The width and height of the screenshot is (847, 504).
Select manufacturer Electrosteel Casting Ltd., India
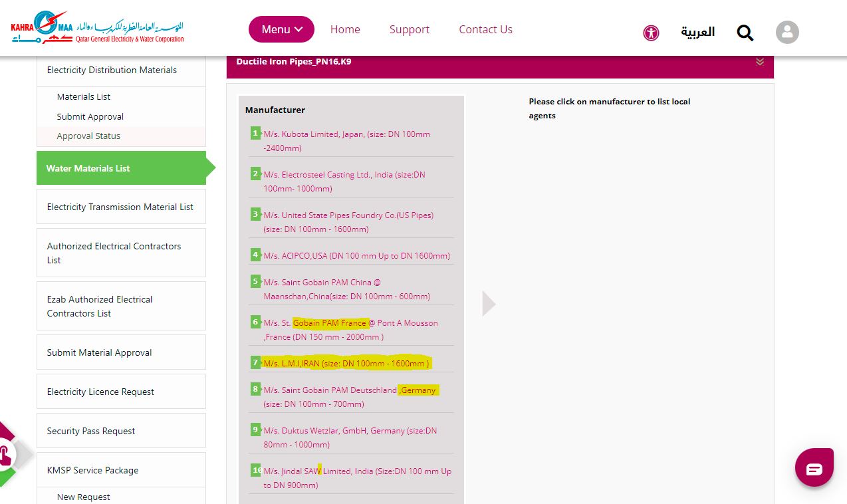(x=344, y=182)
